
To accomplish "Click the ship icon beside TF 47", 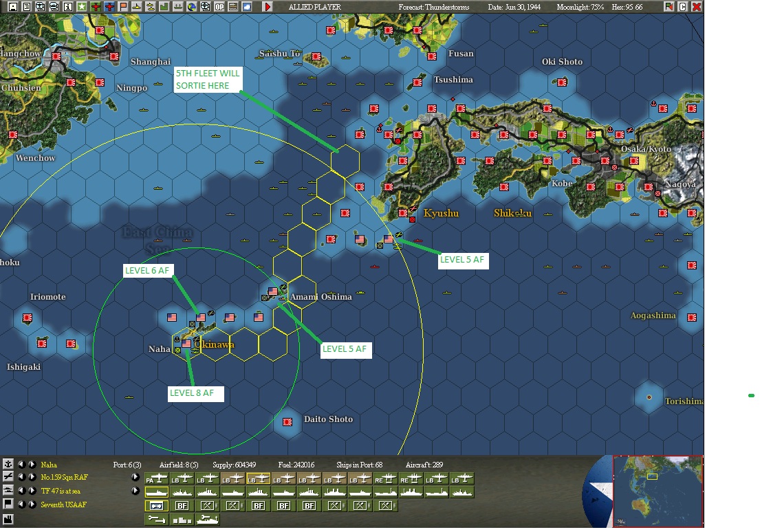I will click(x=8, y=491).
